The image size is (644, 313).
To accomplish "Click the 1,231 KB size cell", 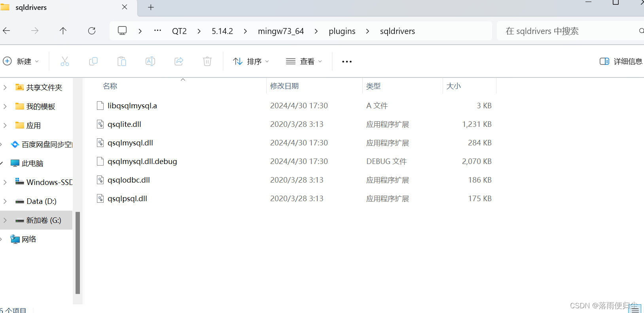I will tap(477, 124).
